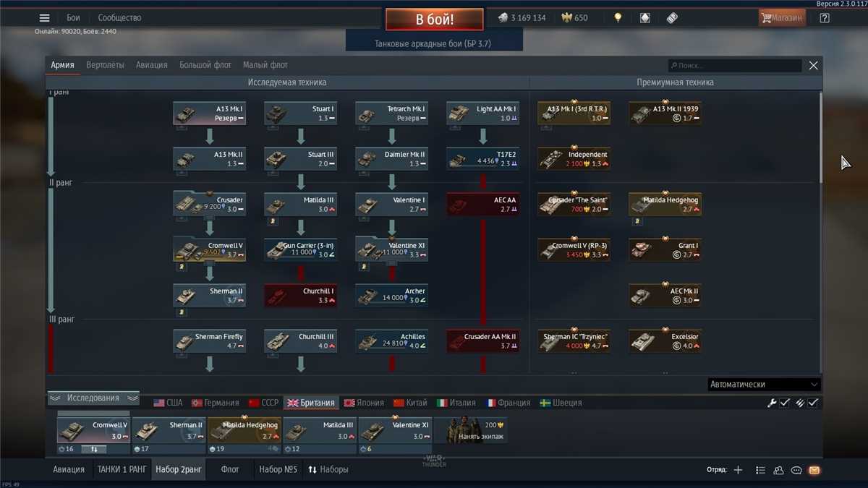Viewport: 868px width, 488px height.
Task: Open the Наборы presets list
Action: (328, 469)
